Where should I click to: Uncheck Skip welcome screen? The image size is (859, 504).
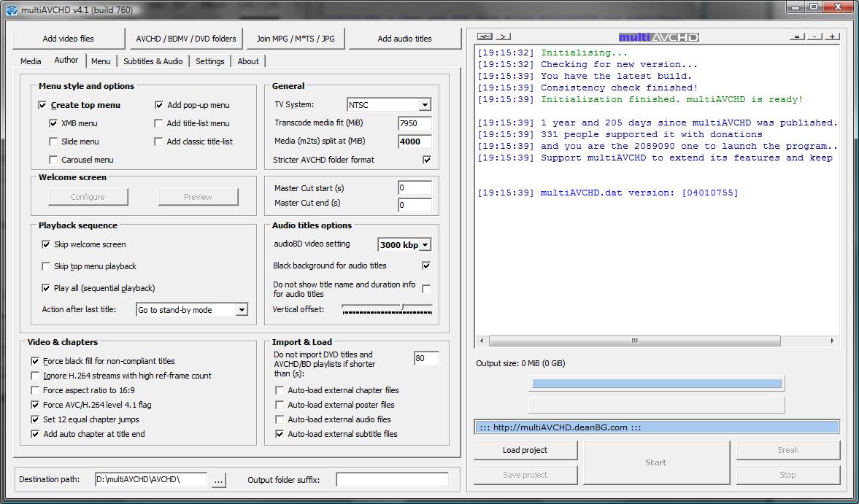pos(46,244)
